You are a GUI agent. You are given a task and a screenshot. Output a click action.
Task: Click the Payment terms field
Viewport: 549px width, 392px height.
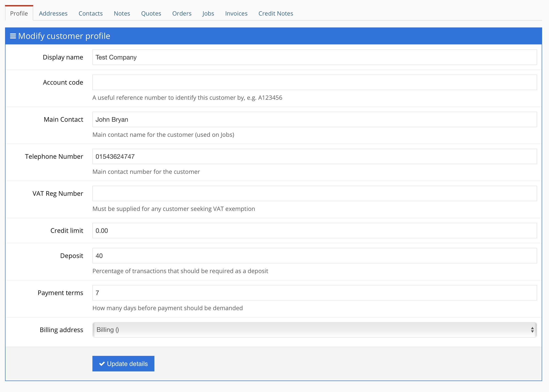(314, 293)
